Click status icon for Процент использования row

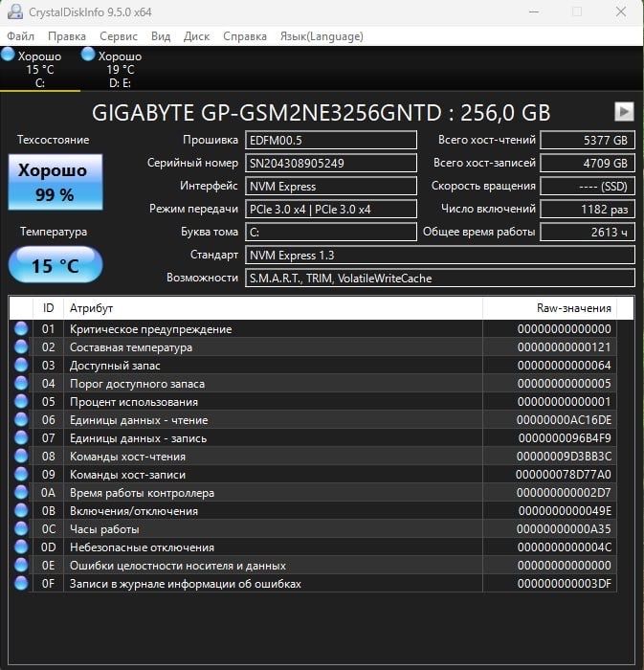point(21,401)
